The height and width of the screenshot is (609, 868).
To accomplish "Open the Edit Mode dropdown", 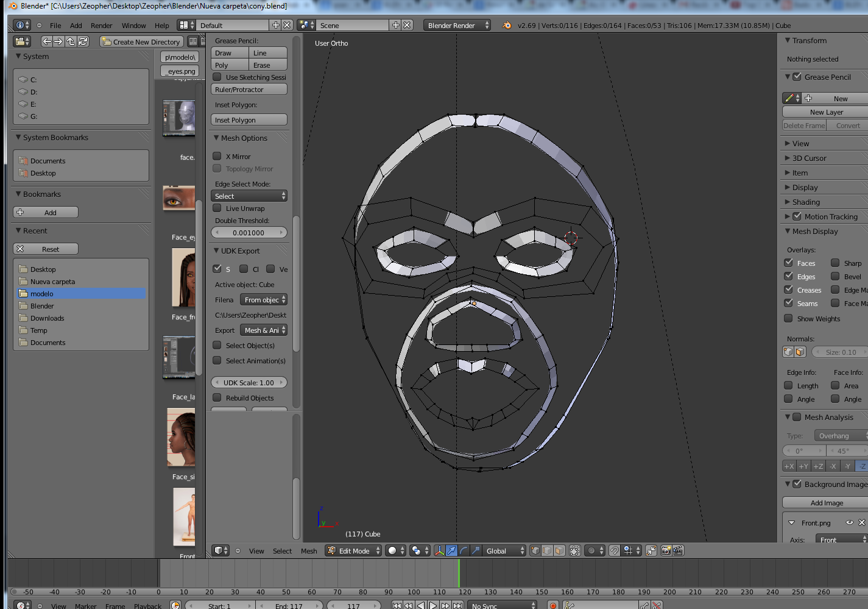I will pyautogui.click(x=354, y=550).
